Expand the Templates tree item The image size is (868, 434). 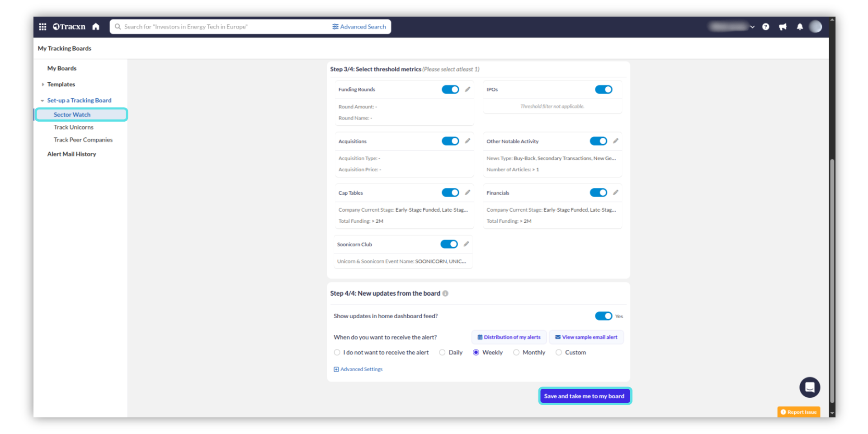43,85
